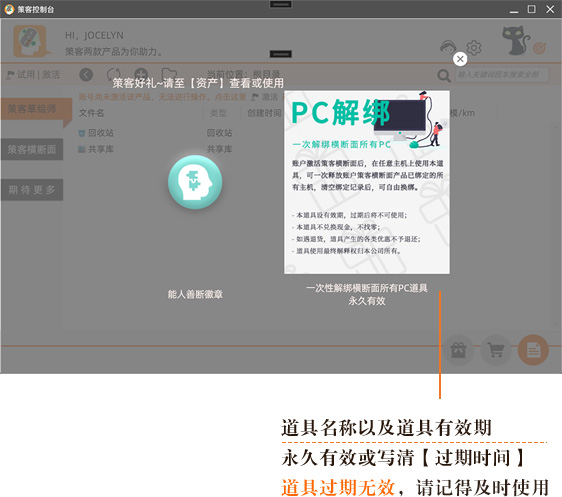Click the refresh icon in toolbar
The width and height of the screenshot is (562, 497).
point(114,75)
